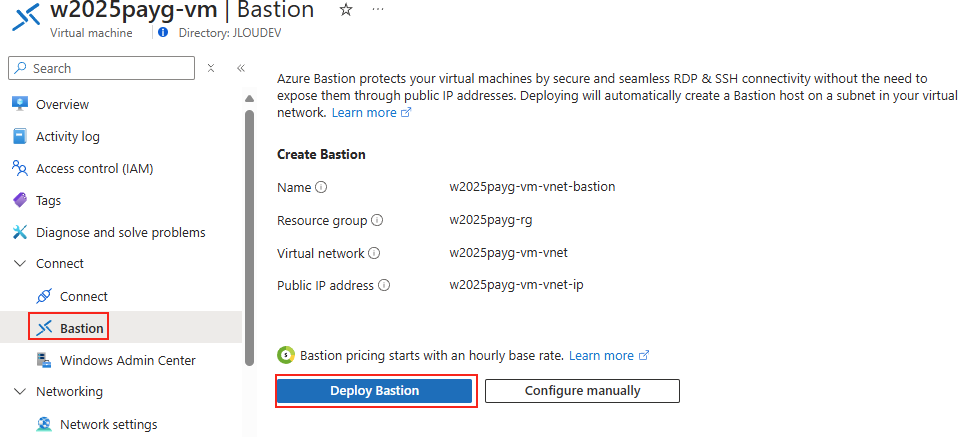Open the Activity log page

point(68,137)
